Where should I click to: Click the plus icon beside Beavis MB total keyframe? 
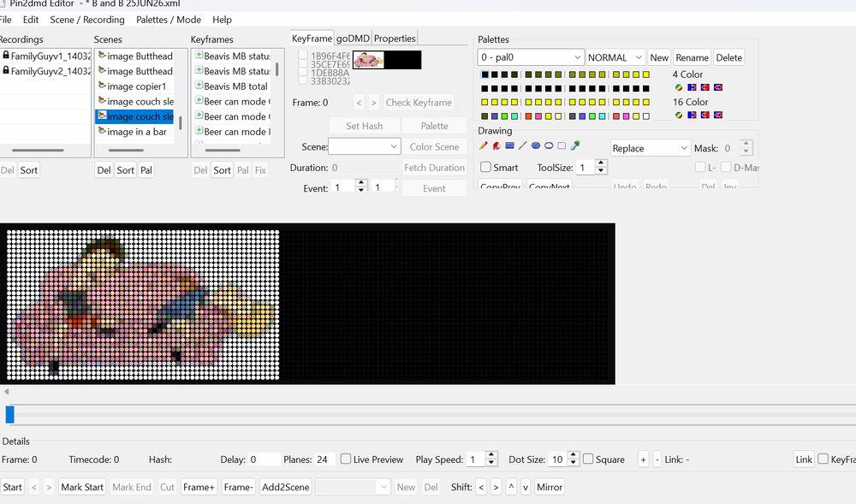click(199, 86)
